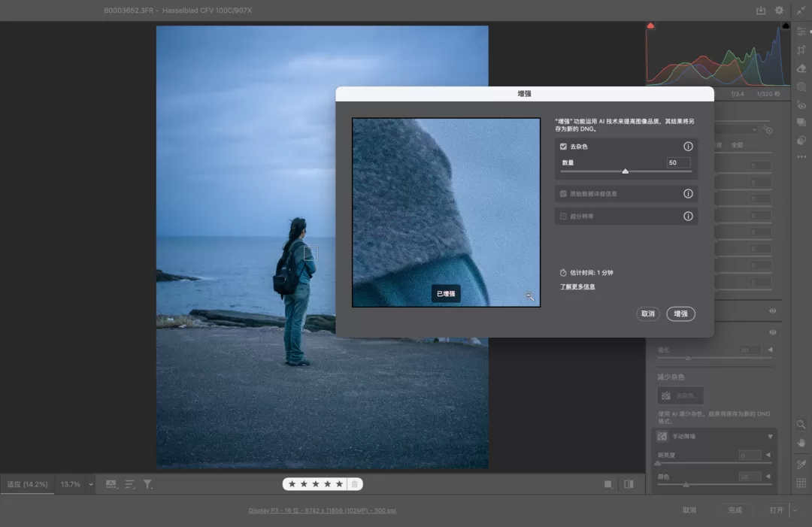812x527 pixels.
Task: Uncheck the 去杂色 checkbox
Action: coord(564,147)
